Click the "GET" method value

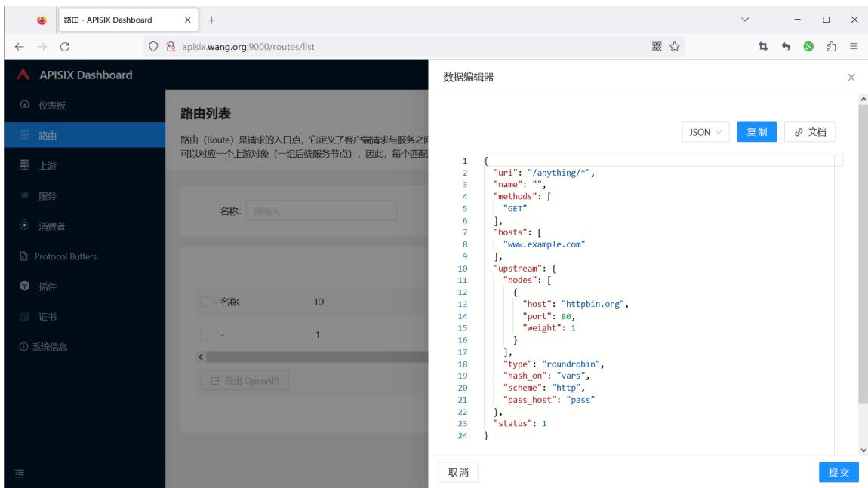point(515,209)
